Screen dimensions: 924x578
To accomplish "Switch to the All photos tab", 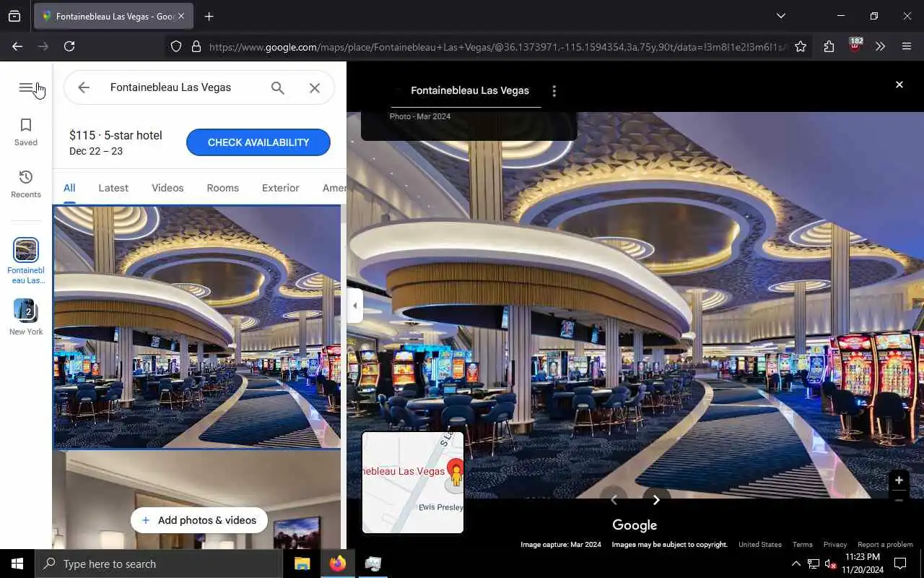I will coord(69,188).
